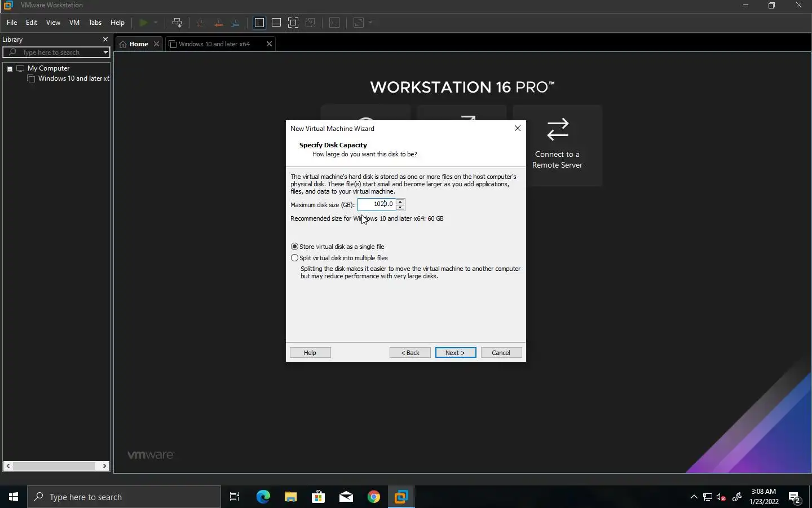
Task: Click the Manage Snapshots toolbar icon
Action: coord(236,23)
